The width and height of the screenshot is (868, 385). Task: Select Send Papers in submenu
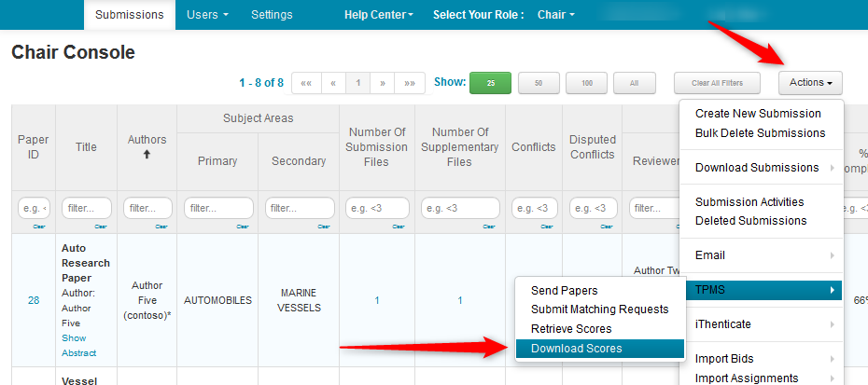(564, 291)
